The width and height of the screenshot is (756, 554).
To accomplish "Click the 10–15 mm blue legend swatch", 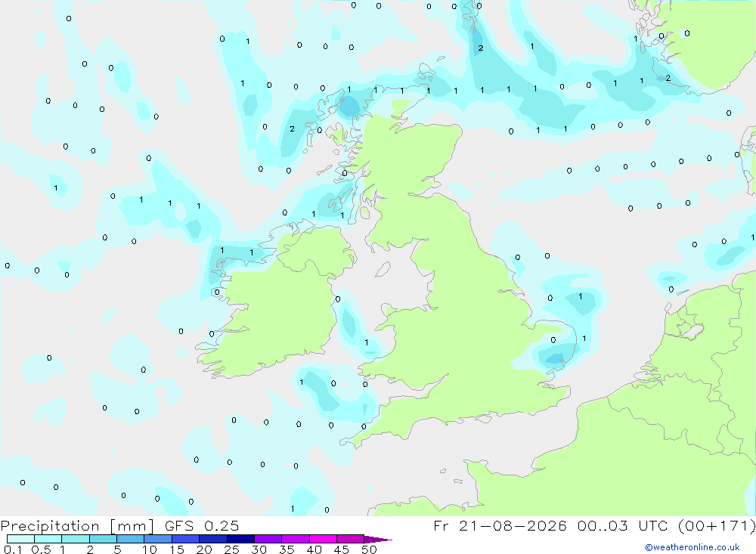I will (158, 539).
